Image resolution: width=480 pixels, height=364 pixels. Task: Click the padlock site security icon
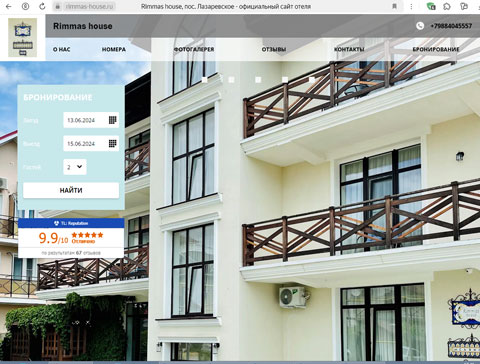point(57,6)
